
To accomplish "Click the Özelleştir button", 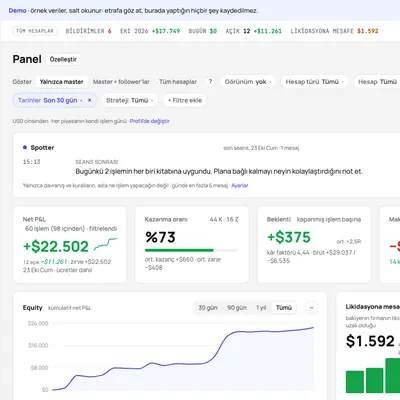I will [63, 59].
